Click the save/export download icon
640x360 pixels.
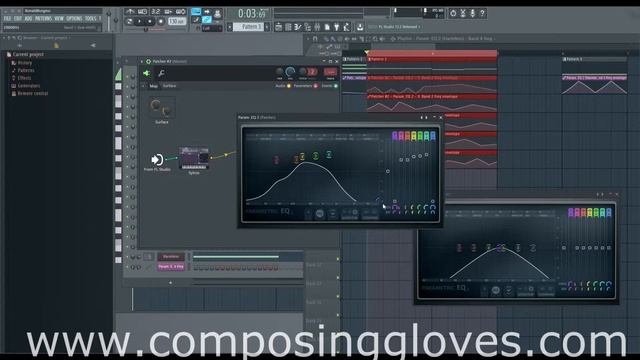[x=360, y=27]
